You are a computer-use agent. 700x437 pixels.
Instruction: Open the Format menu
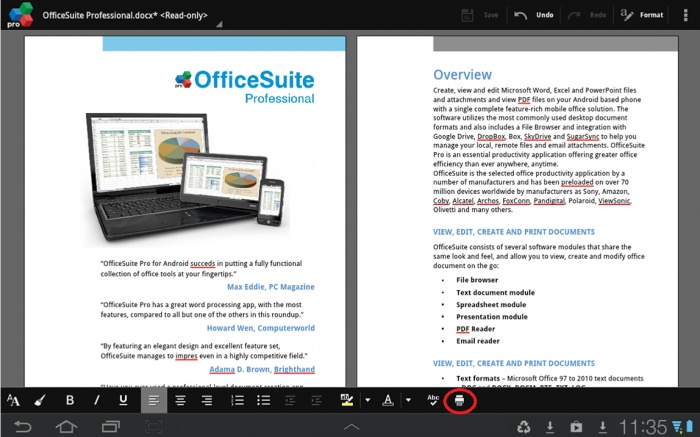[642, 15]
